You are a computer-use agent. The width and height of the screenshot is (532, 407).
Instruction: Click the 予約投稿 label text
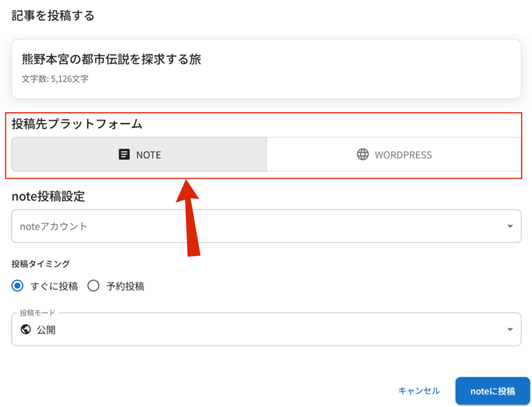[x=125, y=286]
